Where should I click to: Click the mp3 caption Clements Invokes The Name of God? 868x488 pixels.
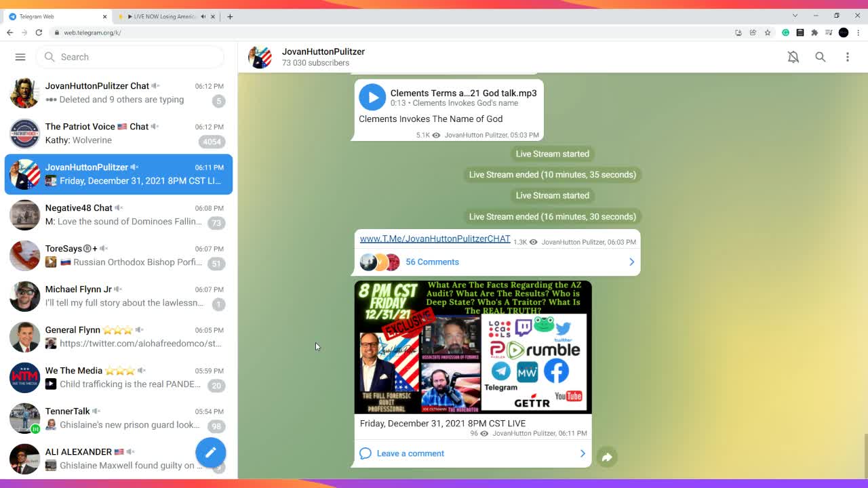pyautogui.click(x=431, y=119)
